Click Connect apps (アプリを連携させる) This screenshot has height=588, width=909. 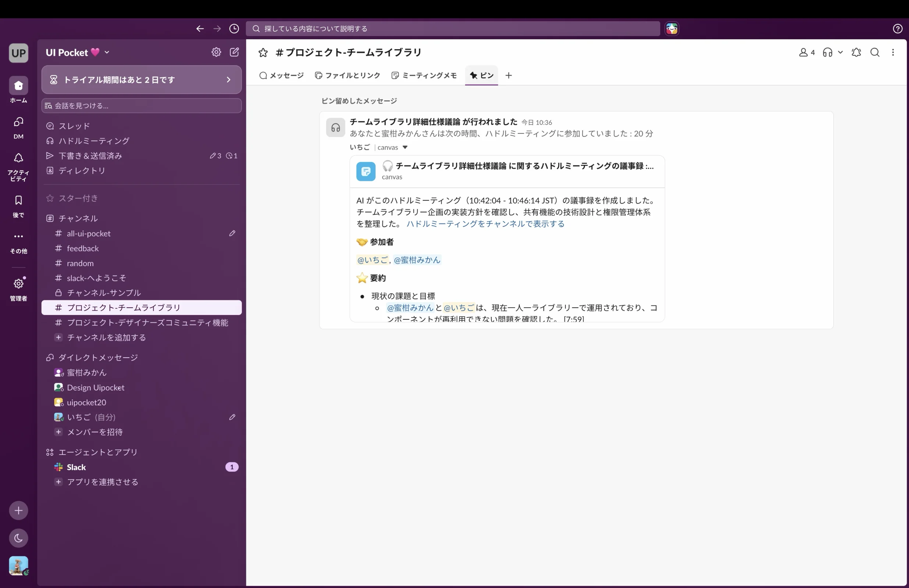point(141,482)
